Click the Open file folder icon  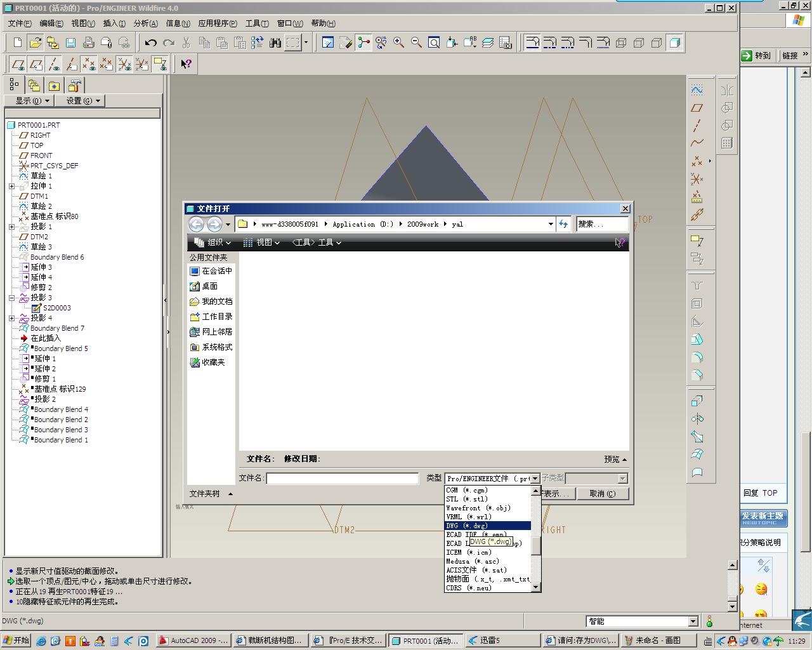[x=36, y=43]
